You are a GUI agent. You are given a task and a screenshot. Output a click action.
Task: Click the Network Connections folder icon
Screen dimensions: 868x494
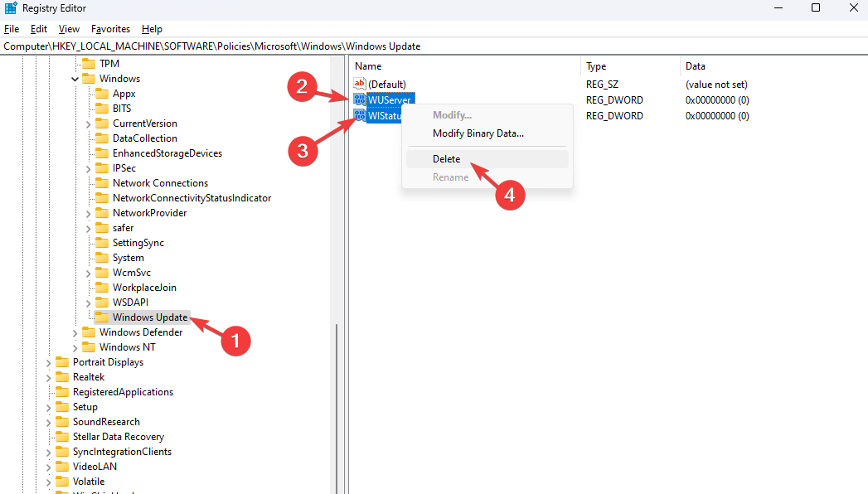click(102, 183)
